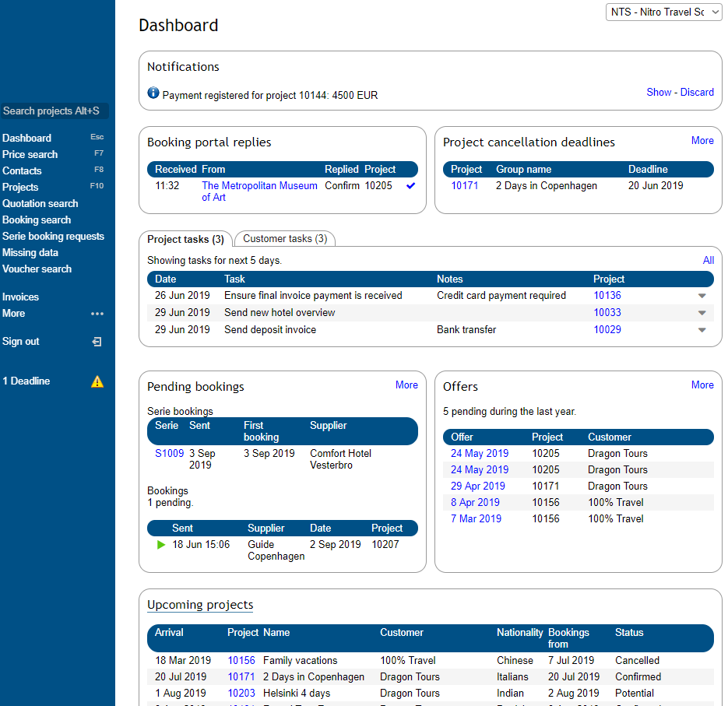This screenshot has height=706, width=728.
Task: Open Voucher search in the sidebar
Action: tap(37, 269)
